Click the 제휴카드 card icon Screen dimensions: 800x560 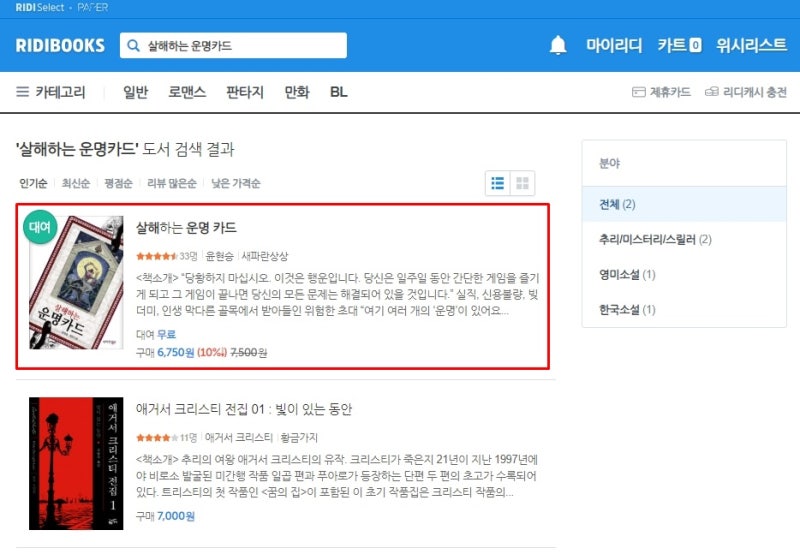(639, 92)
